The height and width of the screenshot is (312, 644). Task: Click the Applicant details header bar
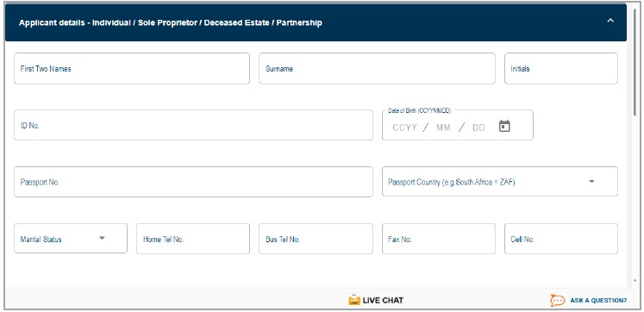pos(316,23)
